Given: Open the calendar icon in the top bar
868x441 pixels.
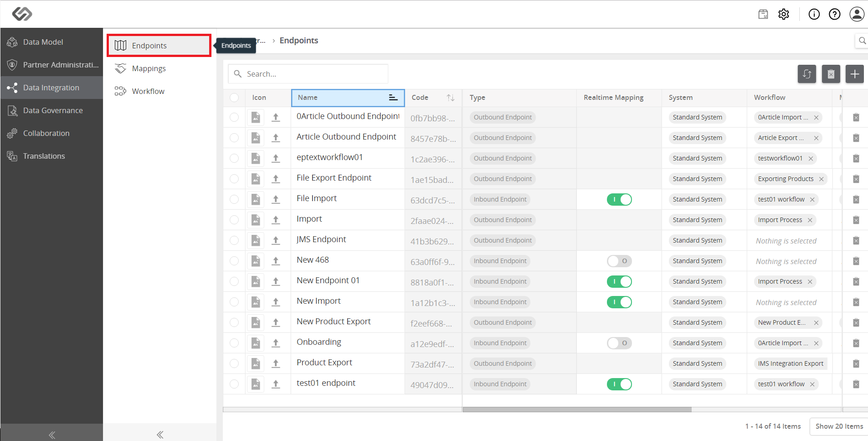Looking at the screenshot, I should (x=763, y=14).
